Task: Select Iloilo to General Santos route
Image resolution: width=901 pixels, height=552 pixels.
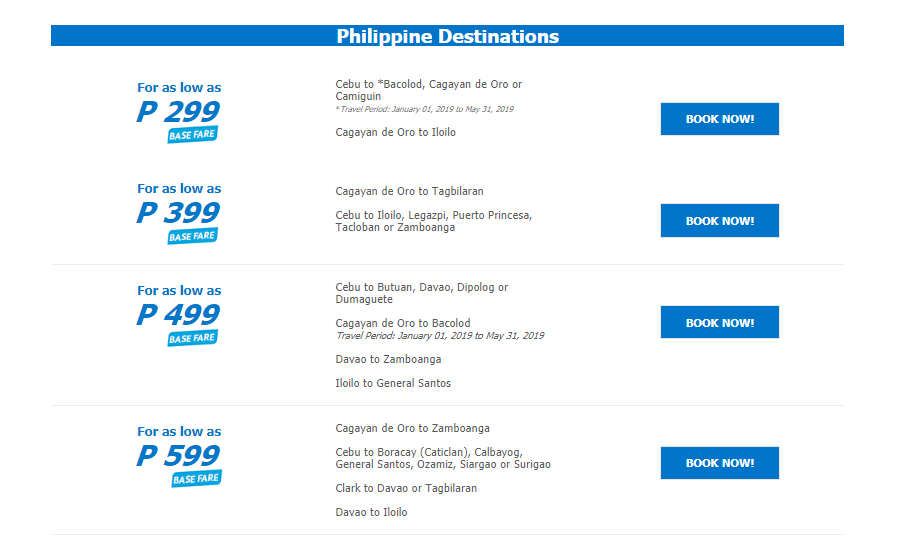Action: pyautogui.click(x=393, y=383)
